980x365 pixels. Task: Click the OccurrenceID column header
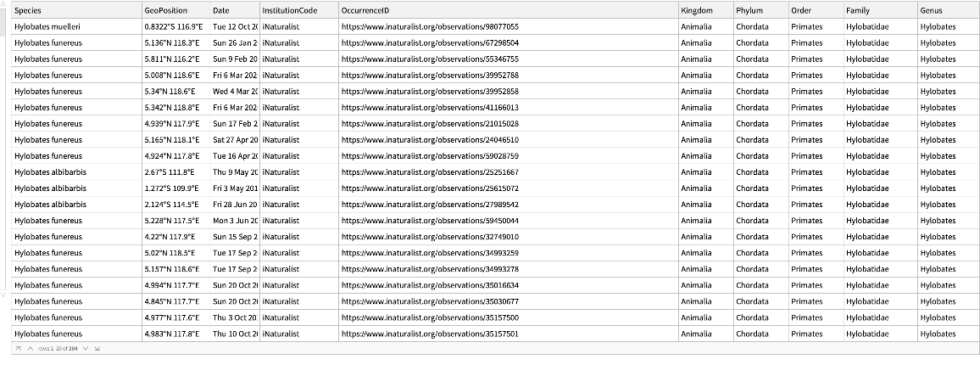click(365, 10)
